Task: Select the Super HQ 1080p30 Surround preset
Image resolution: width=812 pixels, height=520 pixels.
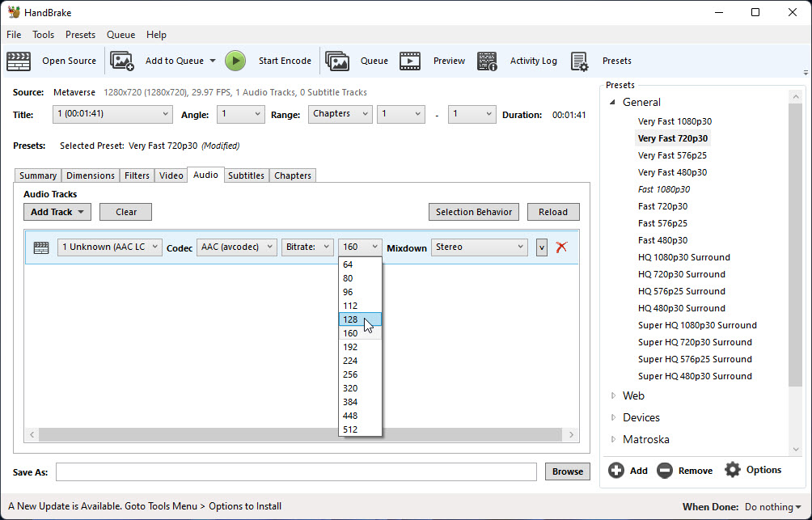Action: tap(697, 325)
